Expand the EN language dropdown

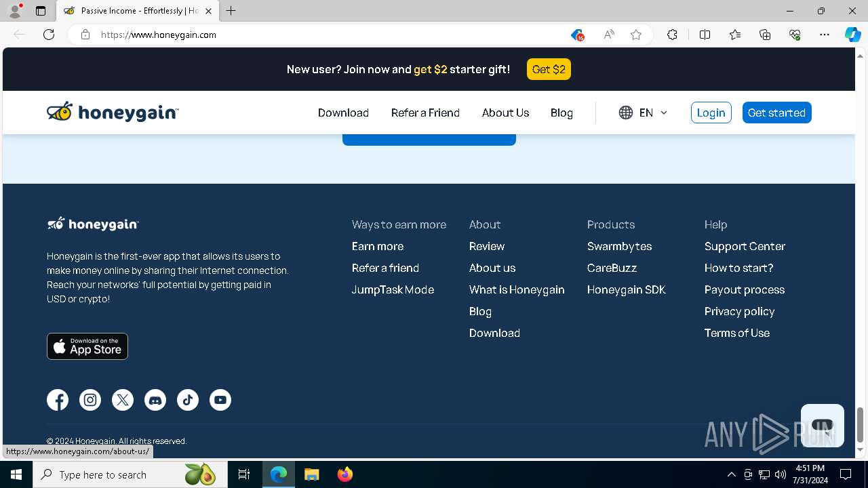(654, 113)
